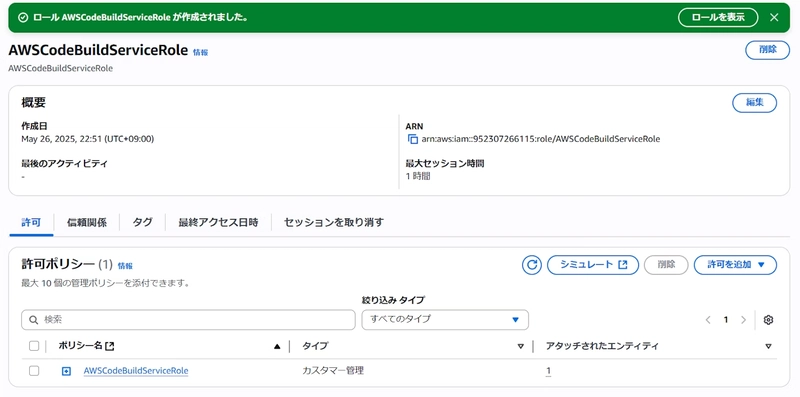Open policy table settings gear
800x397 pixels.
pos(768,320)
